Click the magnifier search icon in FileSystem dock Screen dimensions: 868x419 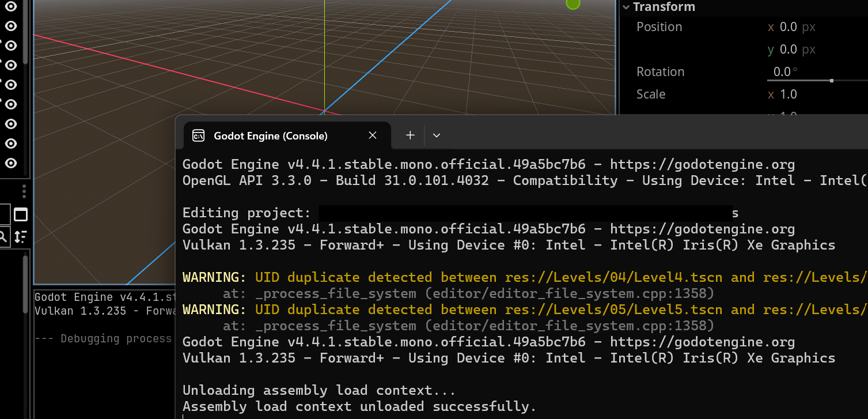3,236
